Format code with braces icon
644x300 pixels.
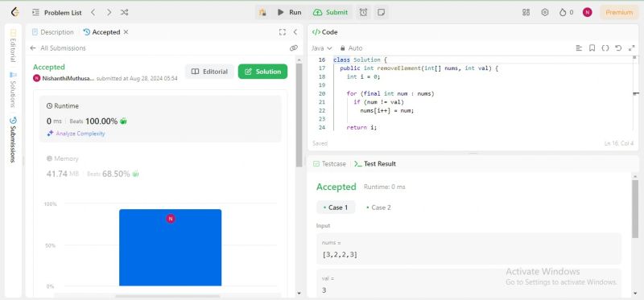605,48
